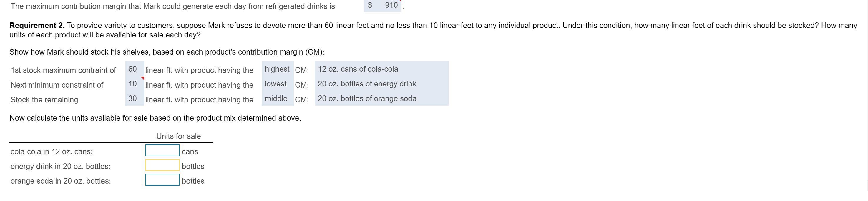
Task: Open the 'lowest' CM dropdown
Action: pos(277,84)
